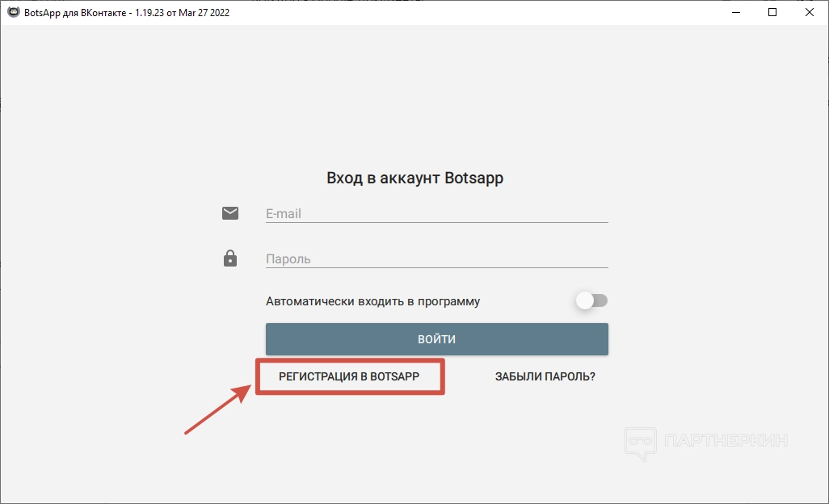Click the envelope icon beside E-mail field
The width and height of the screenshot is (829, 504).
(x=230, y=213)
